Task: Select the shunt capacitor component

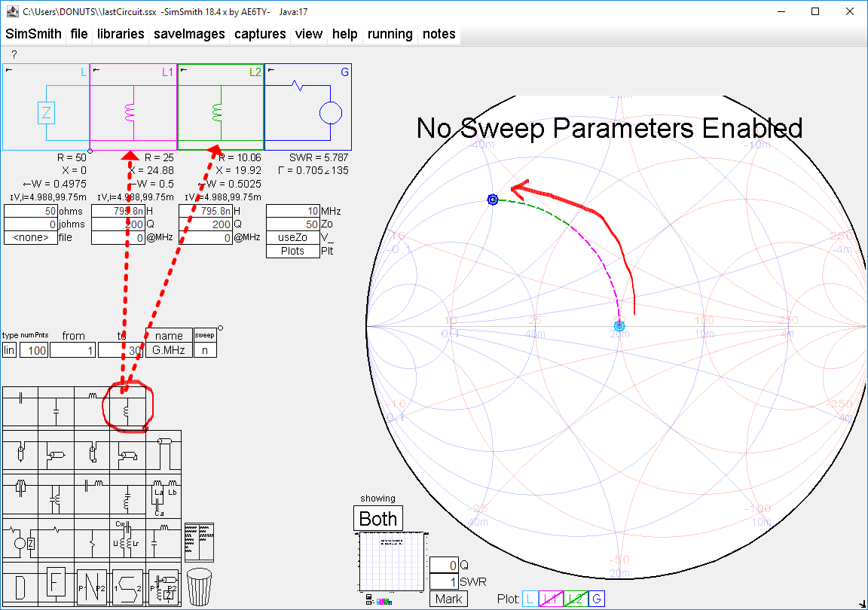Action: pos(56,407)
